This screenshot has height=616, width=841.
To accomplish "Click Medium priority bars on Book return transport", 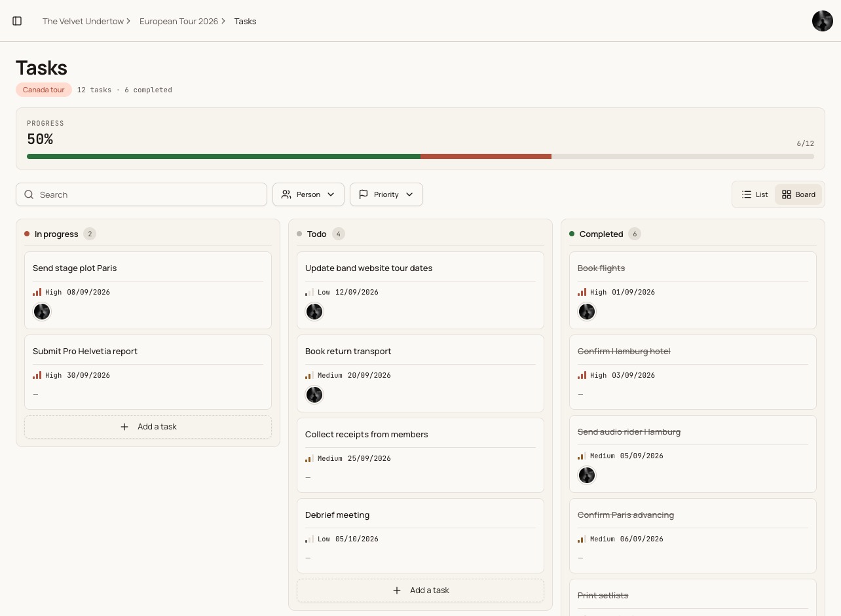I will point(310,375).
